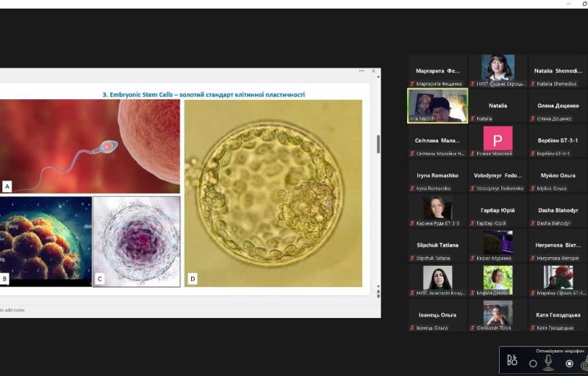Click the slide scrollbar up arrow
This screenshot has width=588, height=376.
[378, 77]
